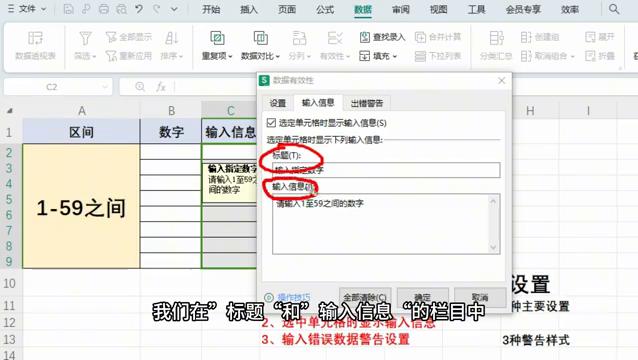Open the 取消组合 dropdown
Screen dimensions: 638x360
point(548,56)
